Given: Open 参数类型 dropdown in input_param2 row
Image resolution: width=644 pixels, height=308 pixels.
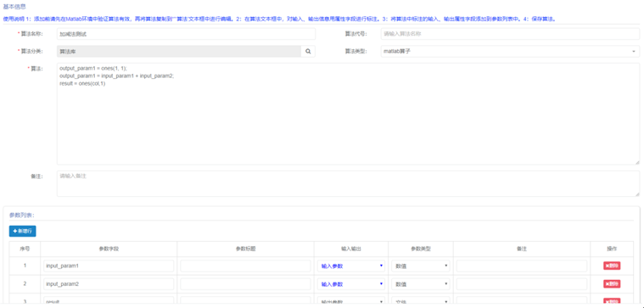Looking at the screenshot, I should point(421,283).
